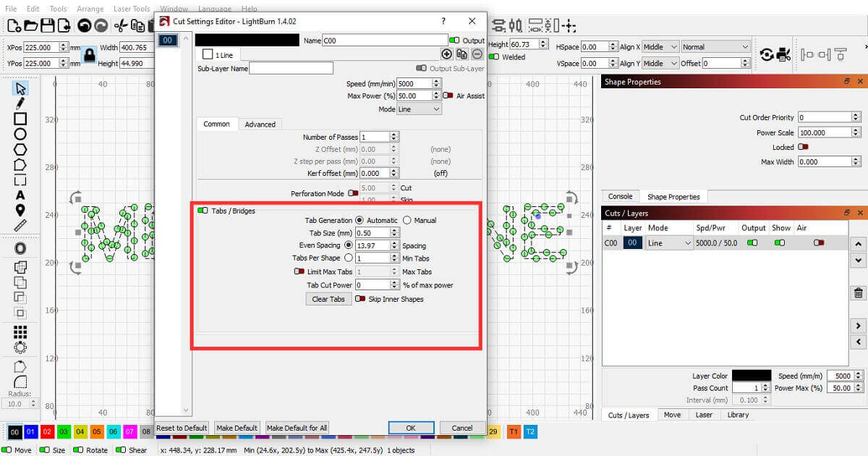868x456 pixels.
Task: Select the Ellipse tool
Action: tap(20, 134)
